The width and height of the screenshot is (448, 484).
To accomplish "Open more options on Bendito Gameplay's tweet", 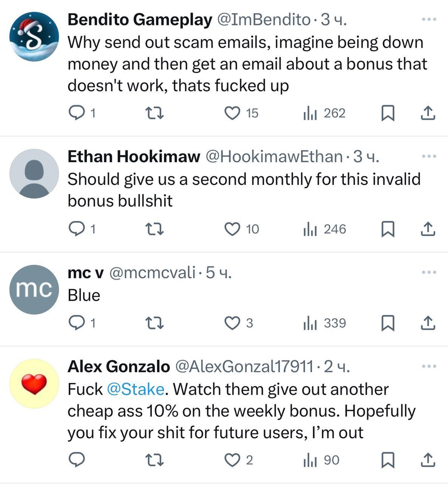I will pyautogui.click(x=429, y=19).
